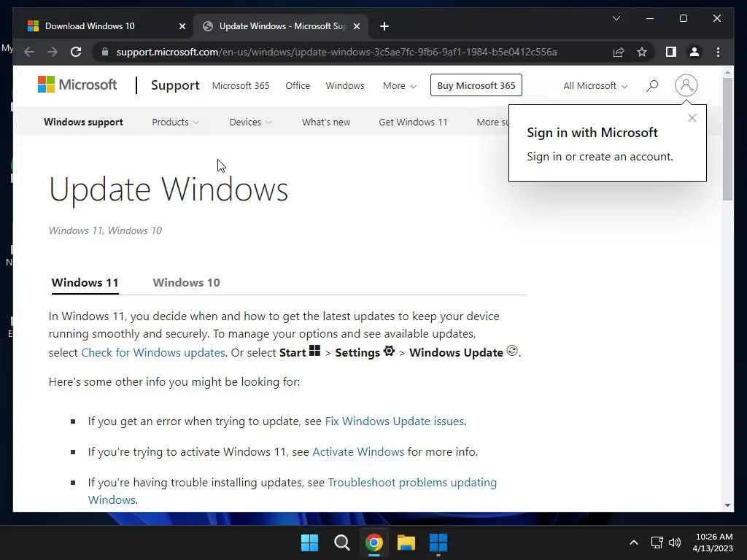
Task: Open the Office menu item
Action: pyautogui.click(x=298, y=86)
